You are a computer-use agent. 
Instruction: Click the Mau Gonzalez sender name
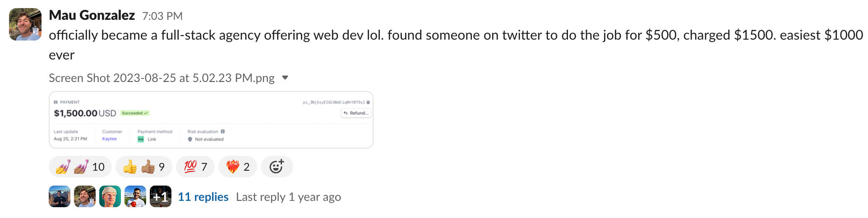point(92,15)
